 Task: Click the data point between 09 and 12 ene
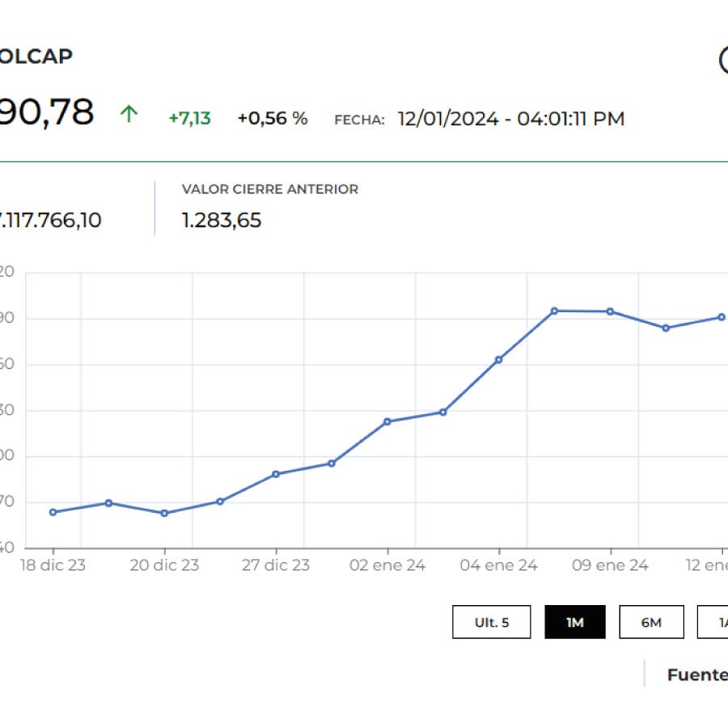pos(666,328)
